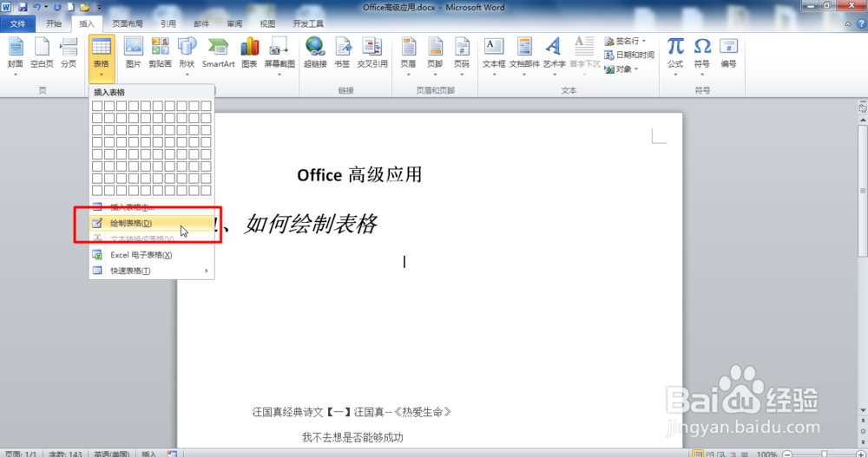Image resolution: width=868 pixels, height=457 pixels.
Task: Click the language 英语(美国) status item
Action: click(111, 454)
